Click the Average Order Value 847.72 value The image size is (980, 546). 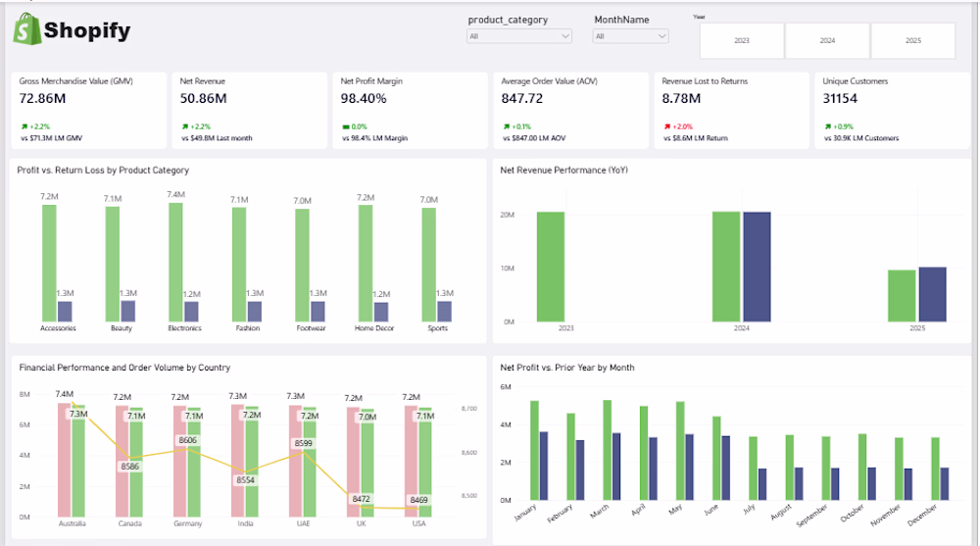[x=522, y=98]
